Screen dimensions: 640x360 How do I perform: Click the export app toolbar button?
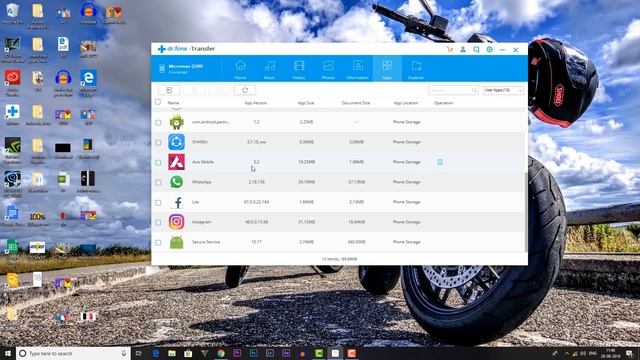click(x=220, y=90)
